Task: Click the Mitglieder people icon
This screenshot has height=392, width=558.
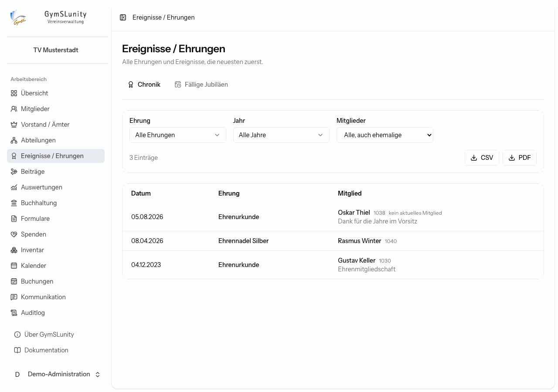Action: point(14,109)
